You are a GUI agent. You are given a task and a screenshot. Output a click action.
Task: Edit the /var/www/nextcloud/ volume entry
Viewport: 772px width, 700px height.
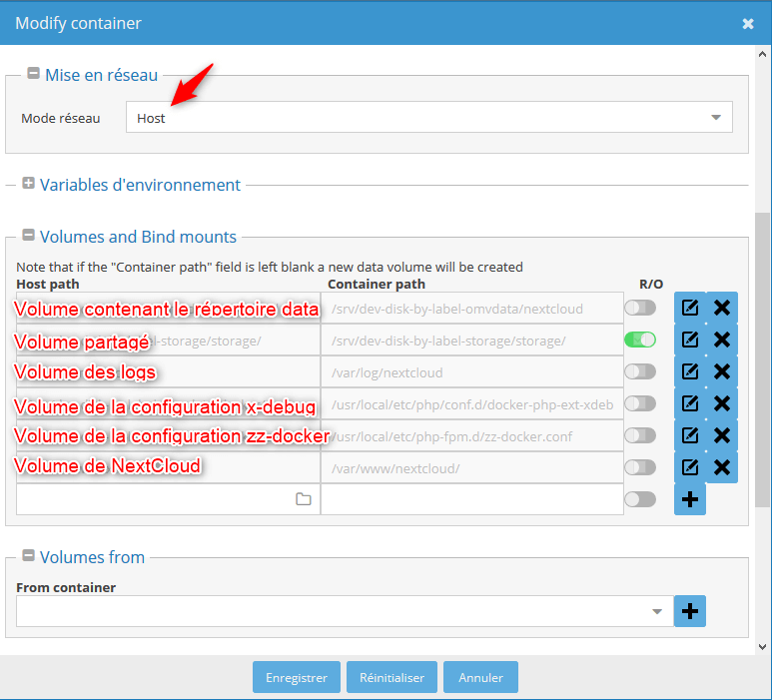point(689,467)
